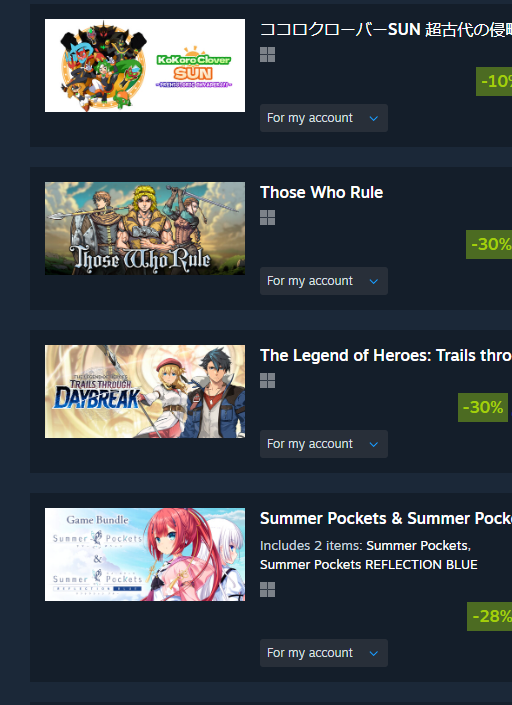The width and height of the screenshot is (512, 705).
Task: Open the Summer Pockets Game Bundle image
Action: tap(145, 554)
